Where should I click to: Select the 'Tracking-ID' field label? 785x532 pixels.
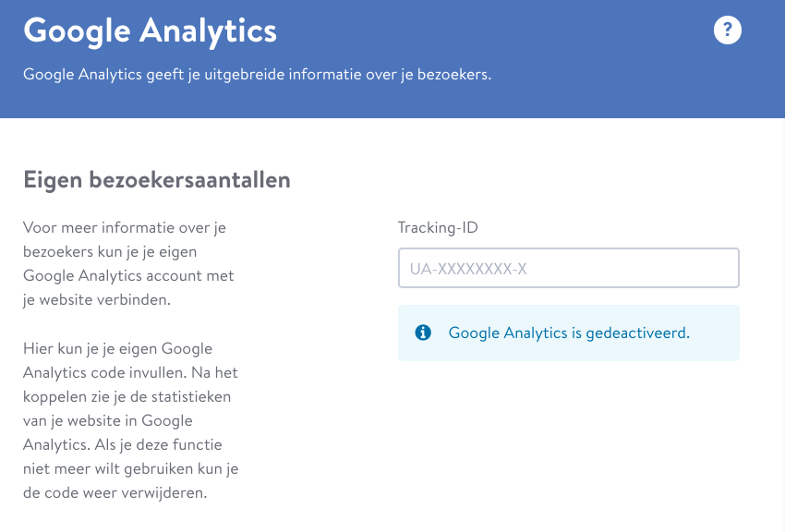(x=438, y=228)
